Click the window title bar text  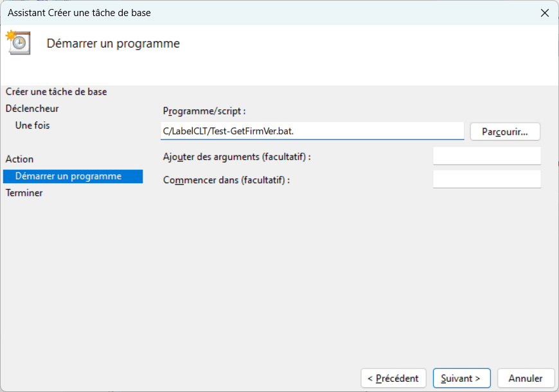pos(80,12)
